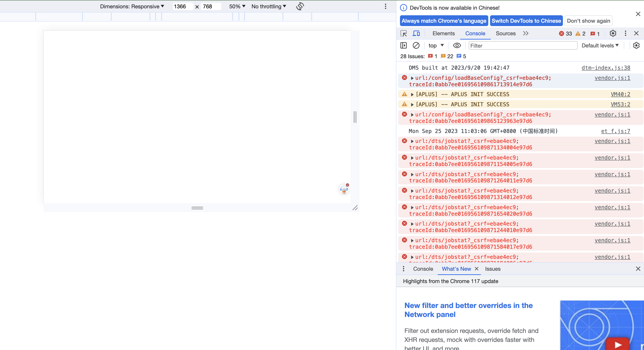Open VM53:2 source link
644x350 pixels.
click(620, 104)
